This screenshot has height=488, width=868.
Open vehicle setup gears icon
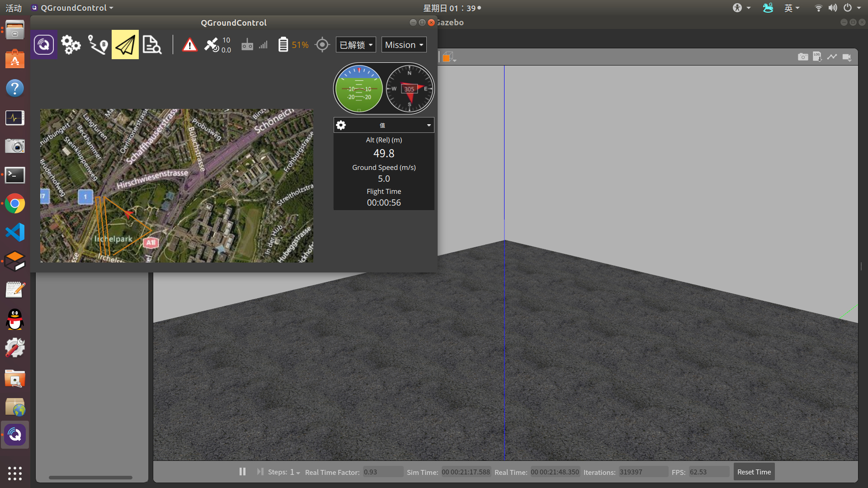(71, 45)
